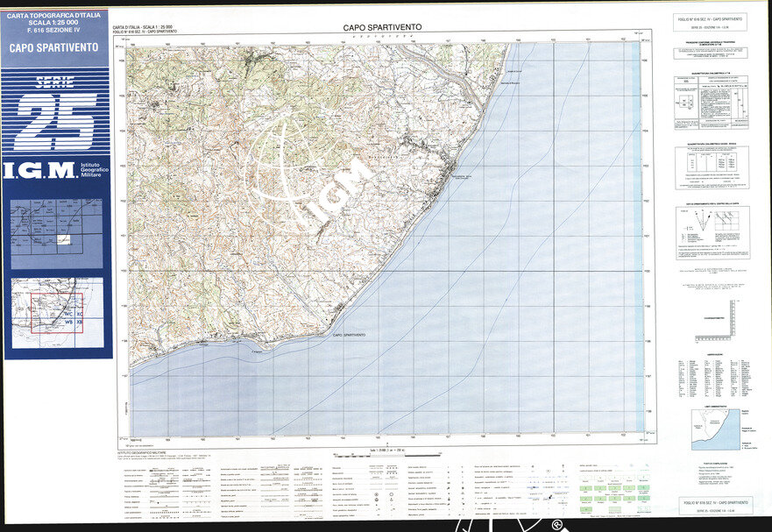
Task: Click the Capo Spartivento label on coastline
Action: pos(348,336)
